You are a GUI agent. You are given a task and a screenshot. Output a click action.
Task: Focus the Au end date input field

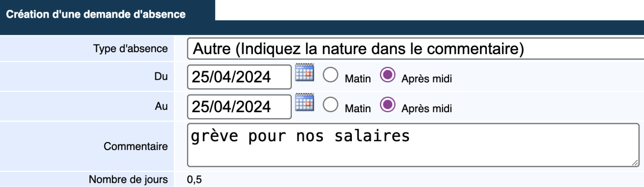(x=239, y=107)
